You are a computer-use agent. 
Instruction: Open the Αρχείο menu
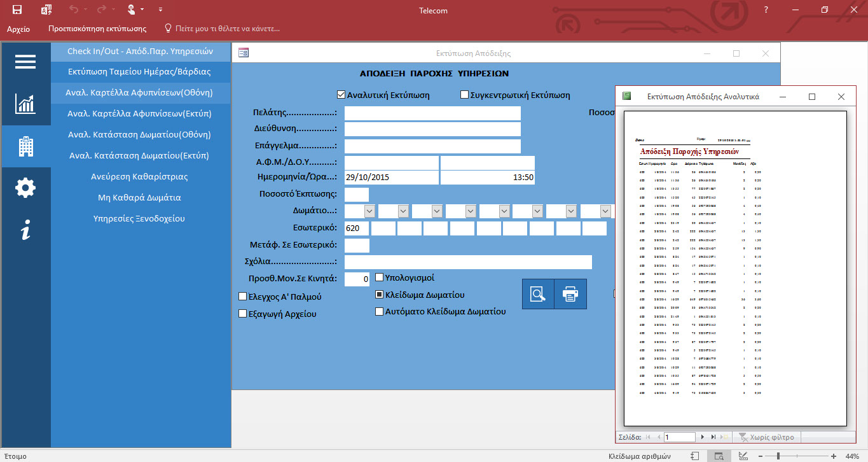coord(18,29)
